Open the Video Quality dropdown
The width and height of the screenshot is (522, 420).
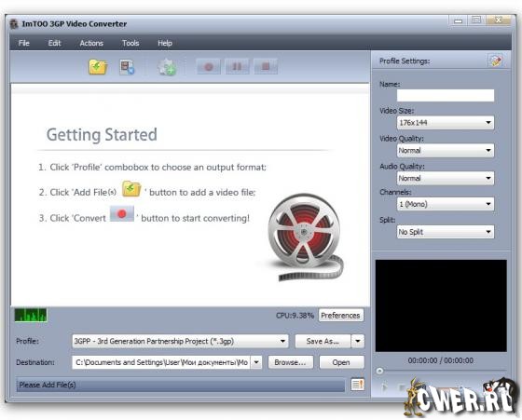coord(446,150)
